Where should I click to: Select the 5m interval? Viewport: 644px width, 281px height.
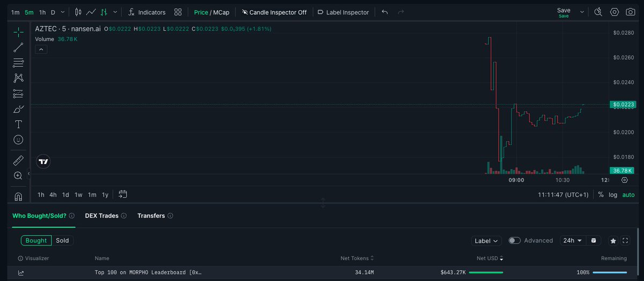(x=29, y=12)
